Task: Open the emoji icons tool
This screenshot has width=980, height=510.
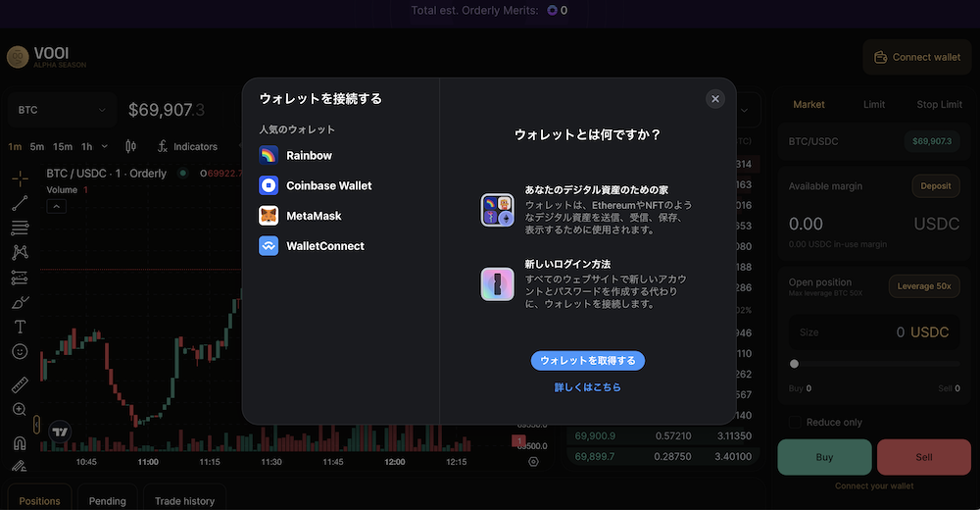Action: click(x=20, y=352)
